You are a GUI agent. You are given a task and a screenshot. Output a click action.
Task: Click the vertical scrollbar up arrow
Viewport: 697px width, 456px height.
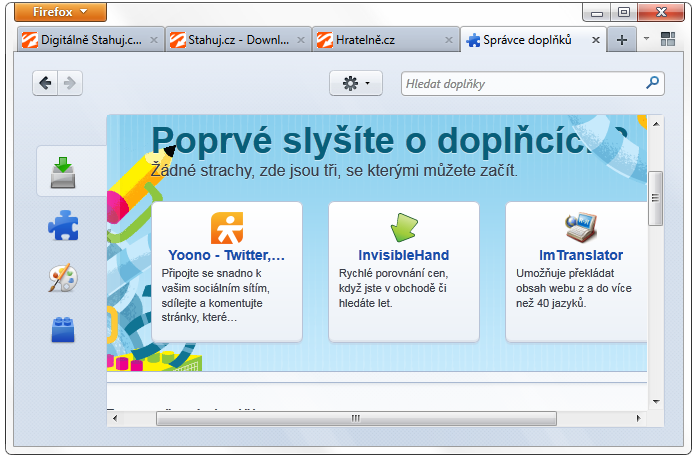pyautogui.click(x=656, y=124)
